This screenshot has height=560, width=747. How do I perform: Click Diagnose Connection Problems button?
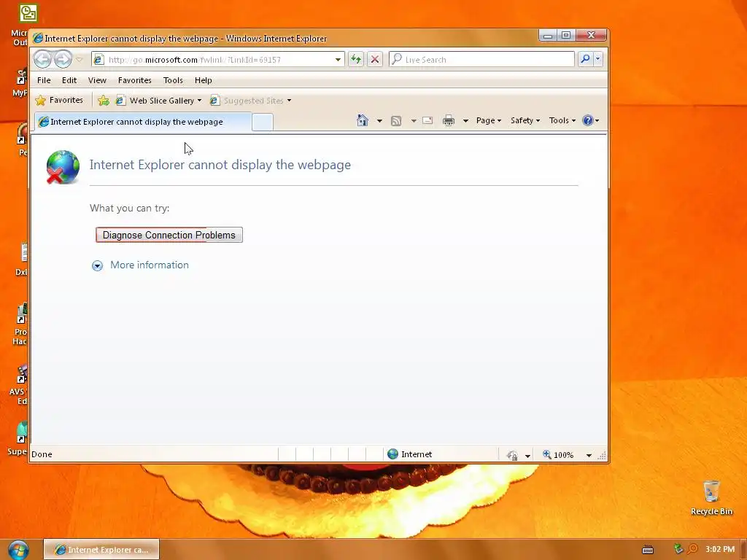click(x=169, y=235)
